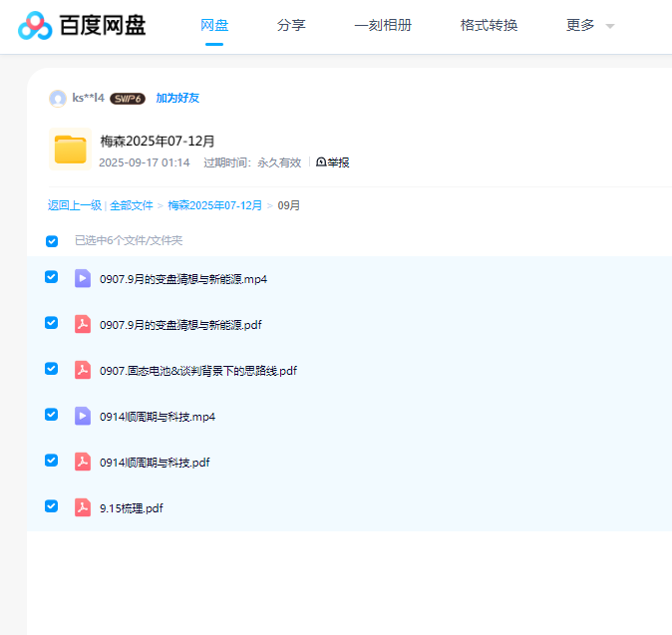The height and width of the screenshot is (635, 672).
Task: Uncheck 0914顺周期与科技.pdf checkbox
Action: coord(52,461)
